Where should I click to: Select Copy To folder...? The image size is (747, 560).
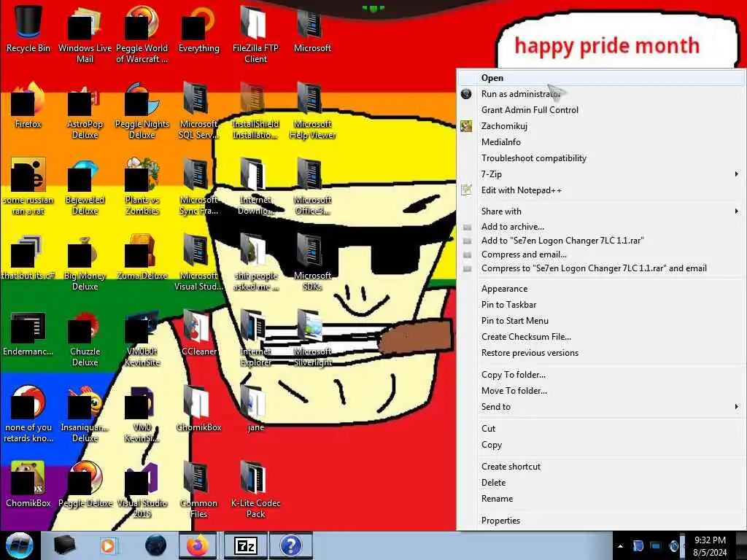pyautogui.click(x=601, y=375)
